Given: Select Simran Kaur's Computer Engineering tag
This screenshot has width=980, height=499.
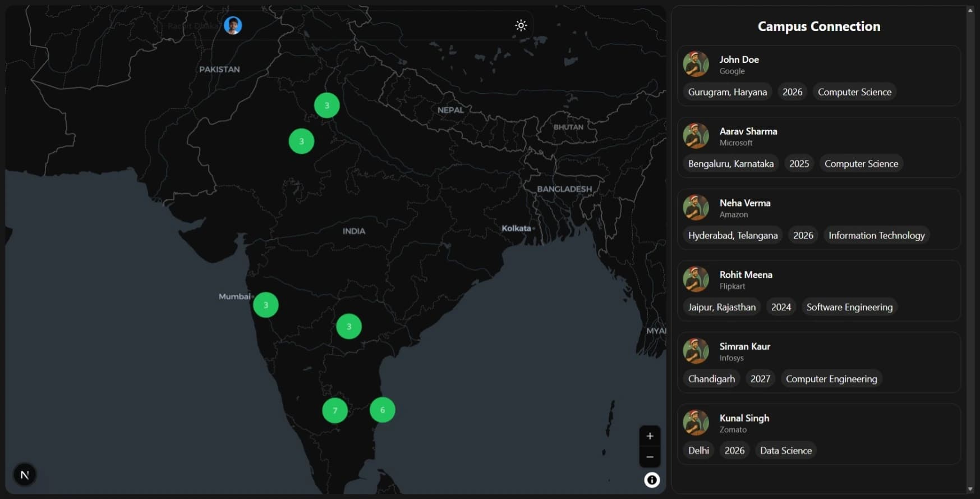Looking at the screenshot, I should (831, 379).
